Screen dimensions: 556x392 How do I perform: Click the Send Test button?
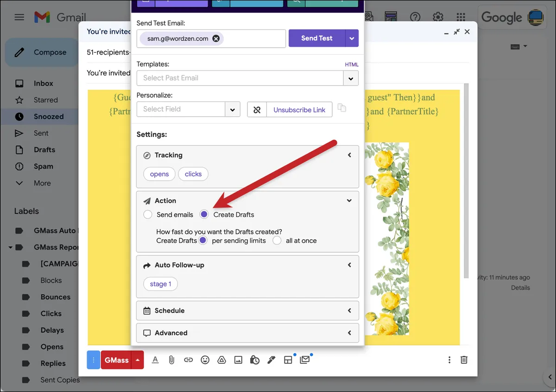317,38
